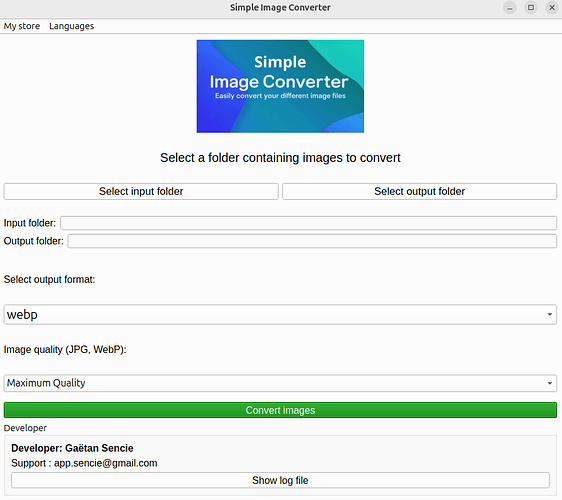The height and width of the screenshot is (500, 562).
Task: Focus the Input folder text field
Action: tap(308, 223)
